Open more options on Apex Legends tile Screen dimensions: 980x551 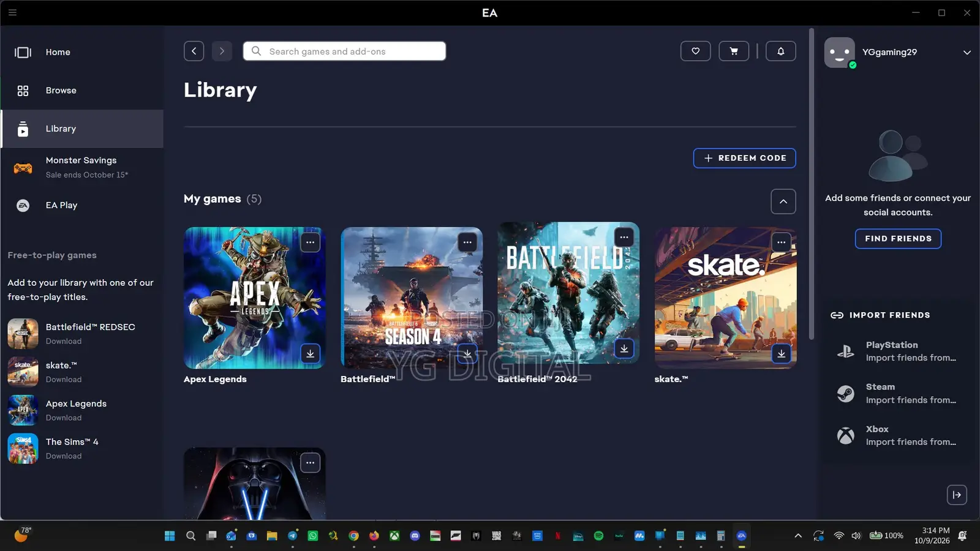(311, 242)
